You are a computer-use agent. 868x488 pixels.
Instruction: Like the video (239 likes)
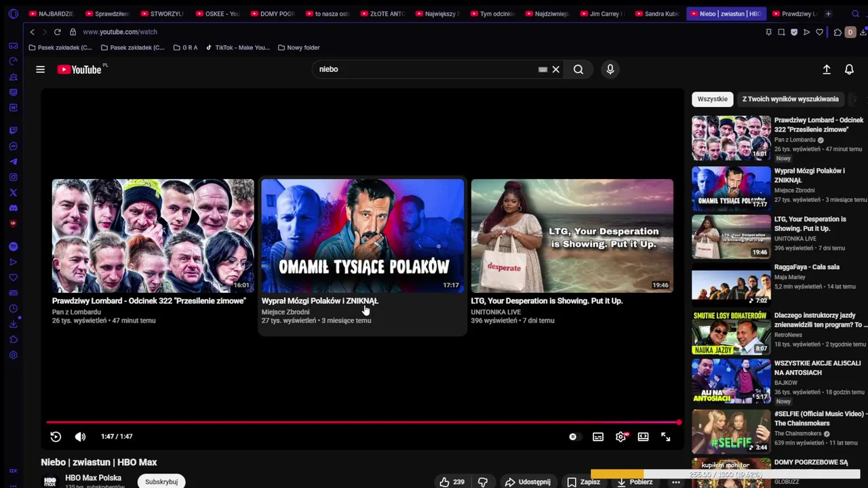click(x=452, y=482)
